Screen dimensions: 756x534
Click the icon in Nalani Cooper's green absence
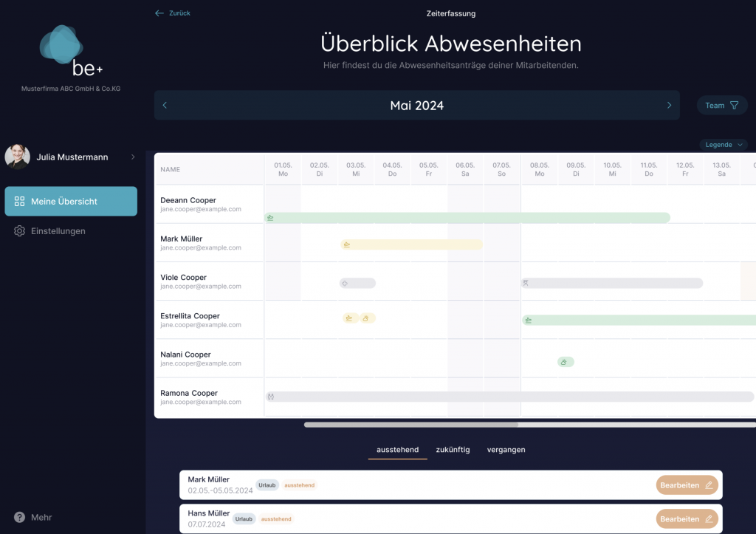click(x=565, y=362)
